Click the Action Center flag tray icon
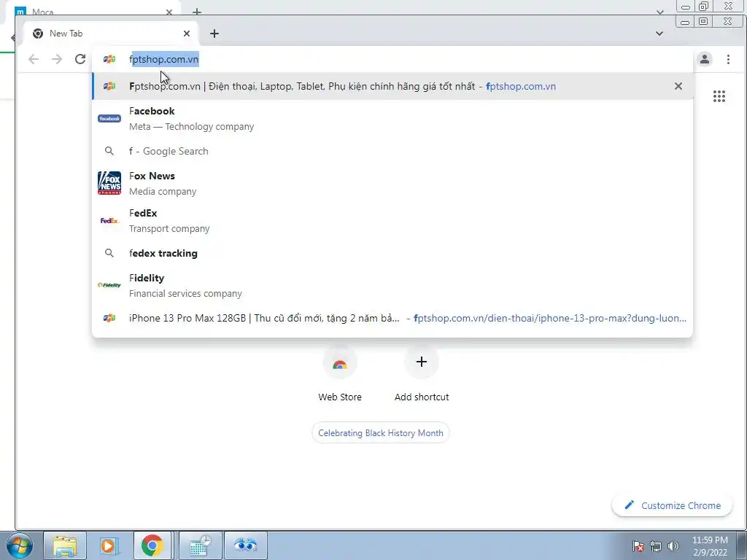The width and height of the screenshot is (747, 560). (x=638, y=546)
